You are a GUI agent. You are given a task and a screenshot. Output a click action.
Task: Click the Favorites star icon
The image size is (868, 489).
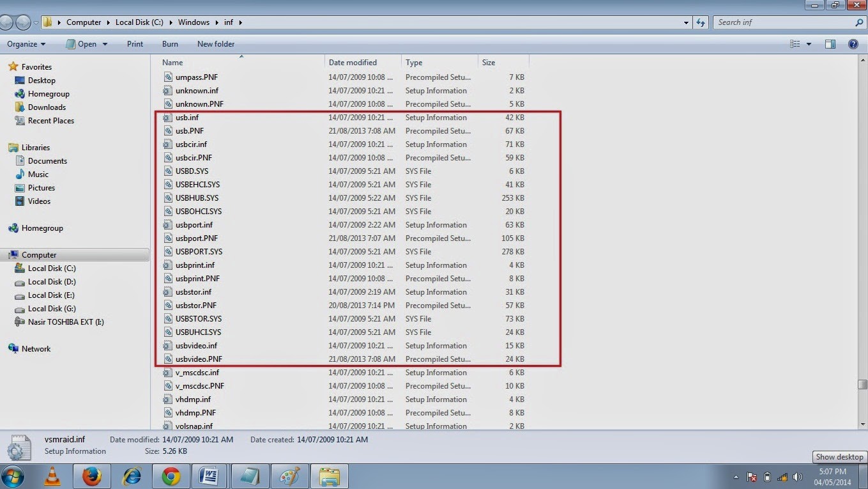[13, 66]
